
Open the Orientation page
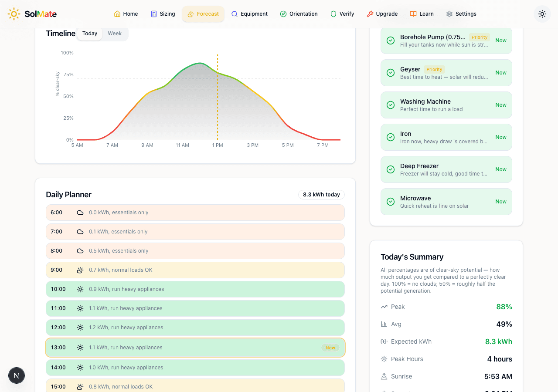click(x=299, y=14)
